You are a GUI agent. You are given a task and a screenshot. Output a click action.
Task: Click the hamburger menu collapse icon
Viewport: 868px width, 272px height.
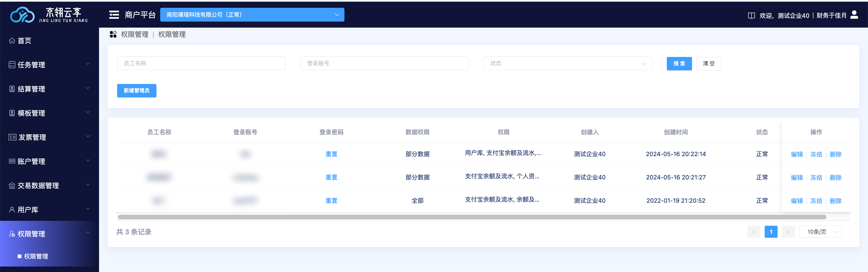coord(114,15)
